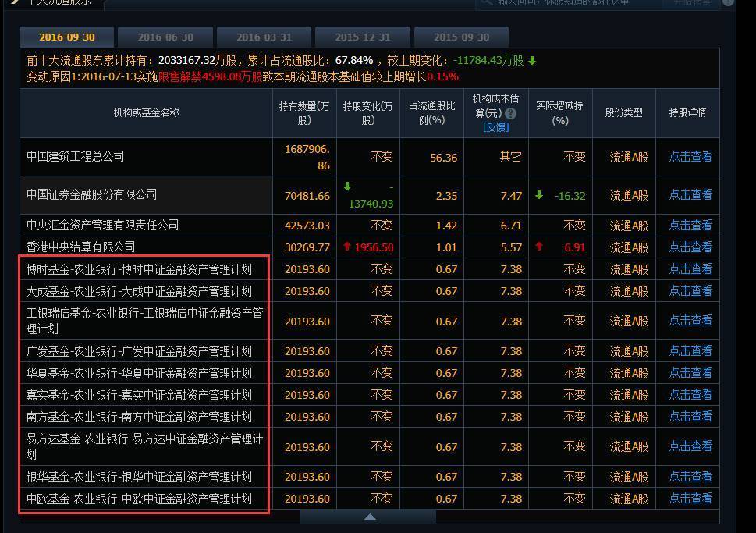Viewport: 756px width, 533px height.
Task: Click the change value 13740.93
Action: click(371, 204)
